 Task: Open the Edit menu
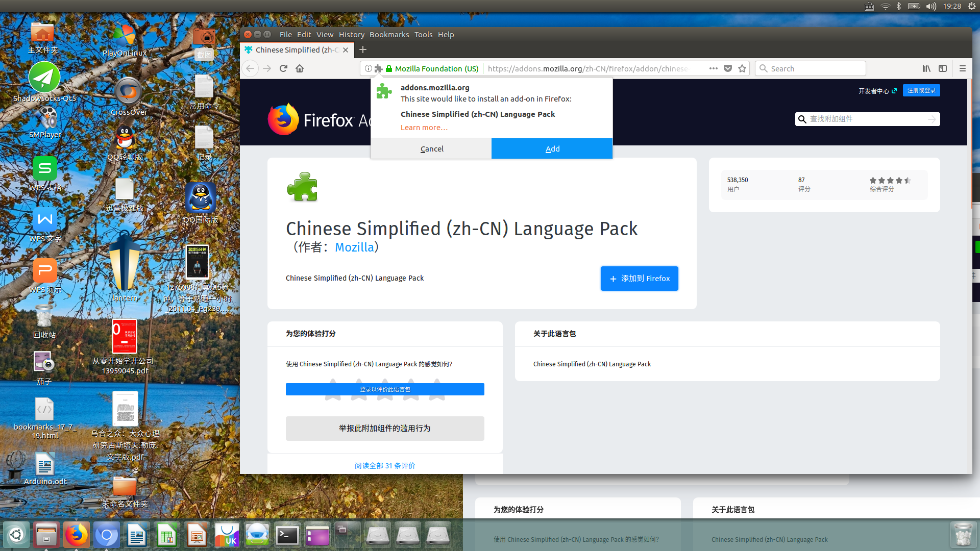tap(304, 35)
